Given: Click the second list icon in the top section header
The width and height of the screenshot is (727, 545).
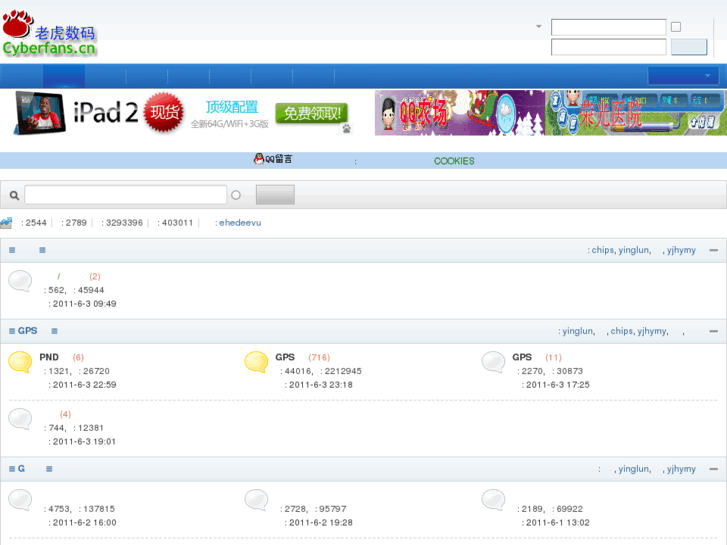Looking at the screenshot, I should (42, 250).
